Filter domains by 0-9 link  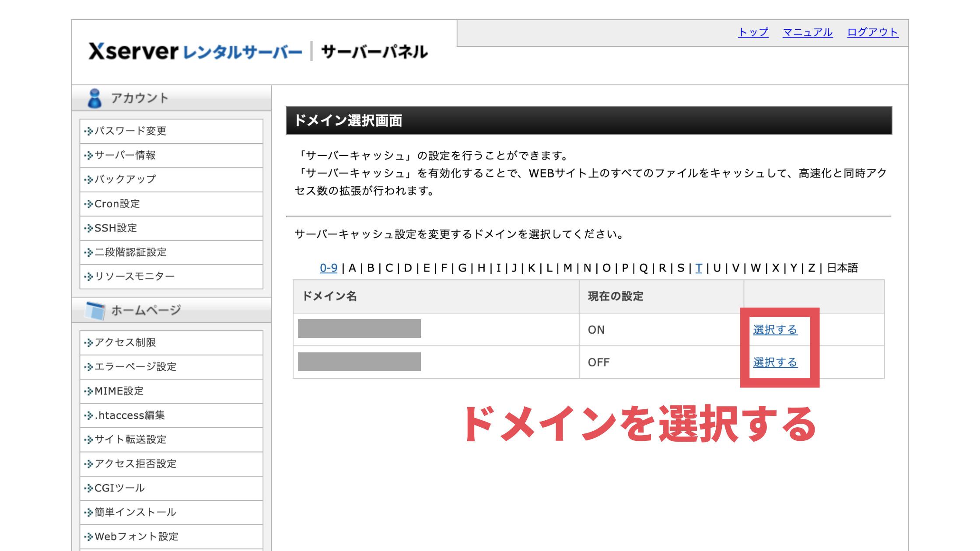[329, 268]
